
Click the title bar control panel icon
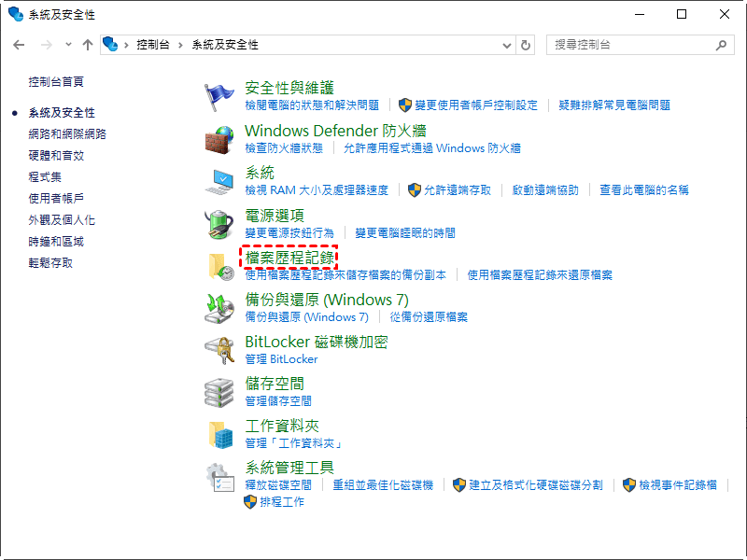[x=16, y=14]
